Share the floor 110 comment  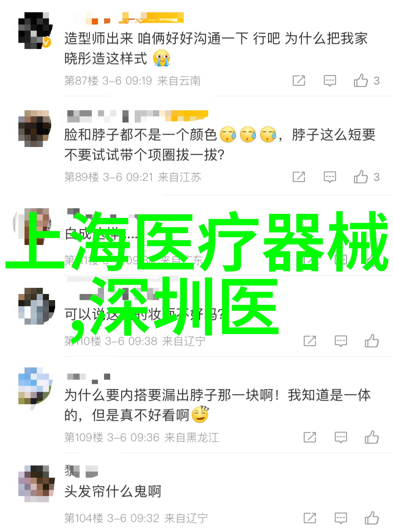click(x=310, y=341)
